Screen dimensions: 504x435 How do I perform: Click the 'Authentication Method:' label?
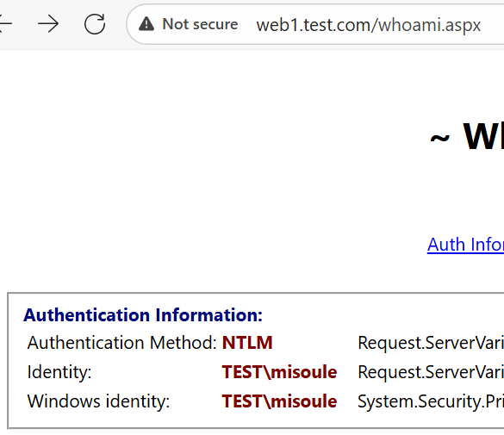tap(122, 343)
